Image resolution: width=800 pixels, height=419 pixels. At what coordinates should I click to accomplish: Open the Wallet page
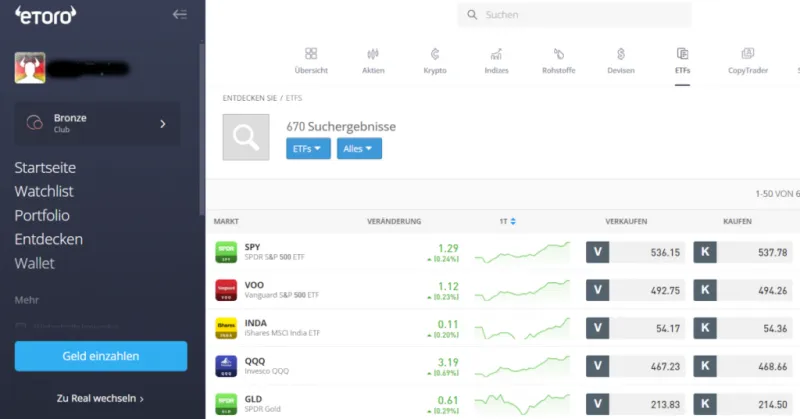click(x=34, y=263)
